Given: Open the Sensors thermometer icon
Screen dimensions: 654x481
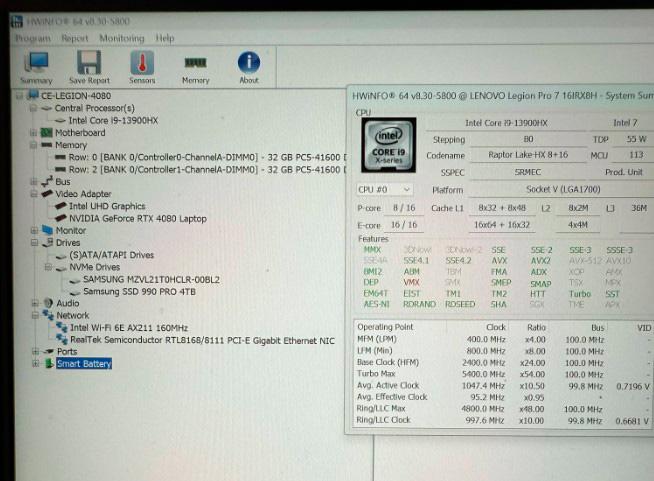Looking at the screenshot, I should click(x=142, y=63).
